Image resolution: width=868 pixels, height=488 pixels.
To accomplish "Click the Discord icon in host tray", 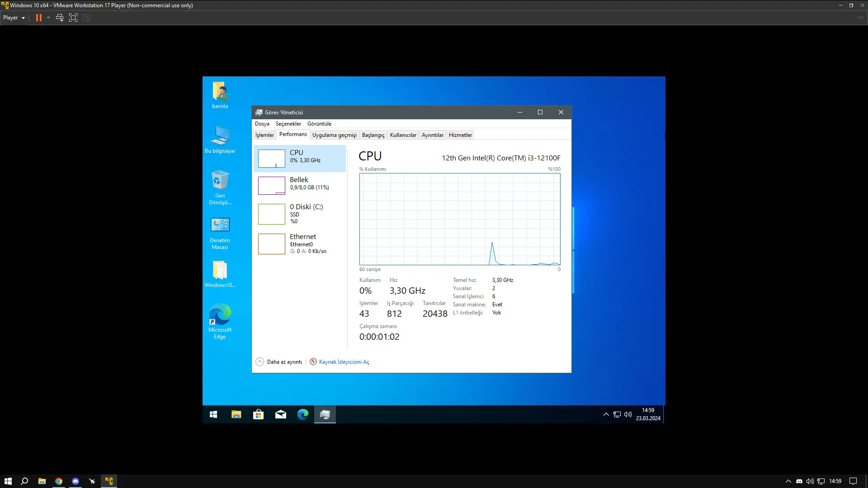I will pyautogui.click(x=799, y=481).
